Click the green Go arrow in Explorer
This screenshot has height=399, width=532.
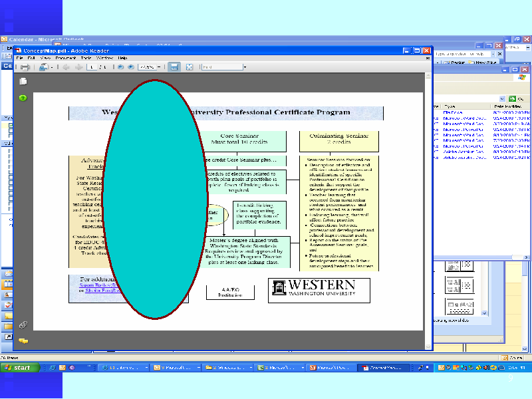[512, 98]
